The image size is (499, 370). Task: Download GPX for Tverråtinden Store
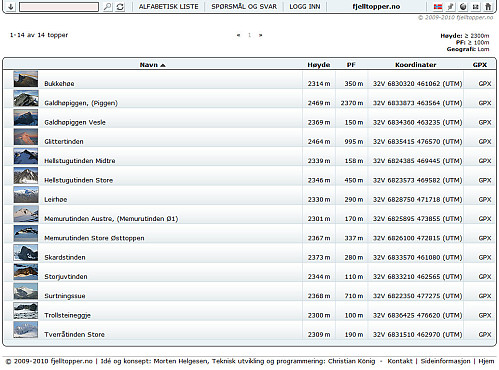(485, 334)
